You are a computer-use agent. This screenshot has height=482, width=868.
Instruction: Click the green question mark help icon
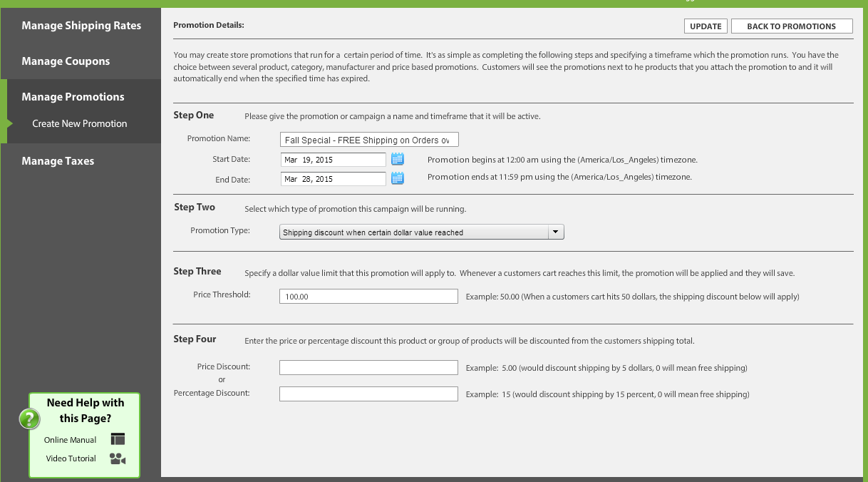pos(29,419)
